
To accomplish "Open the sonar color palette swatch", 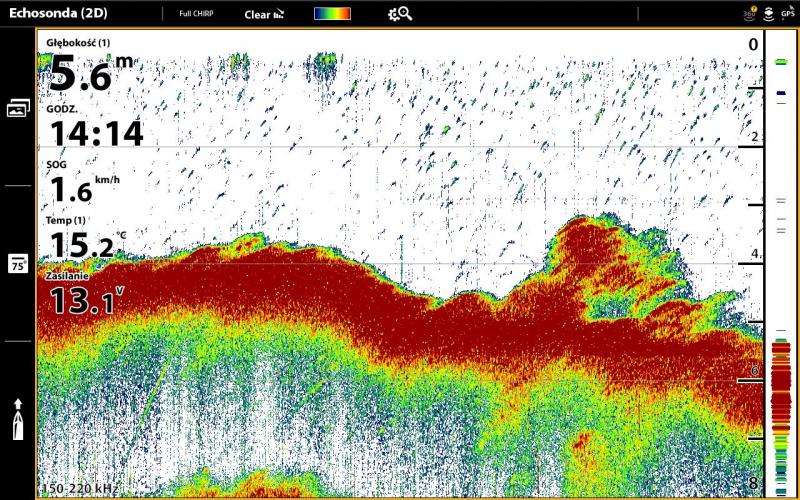I will [x=332, y=14].
